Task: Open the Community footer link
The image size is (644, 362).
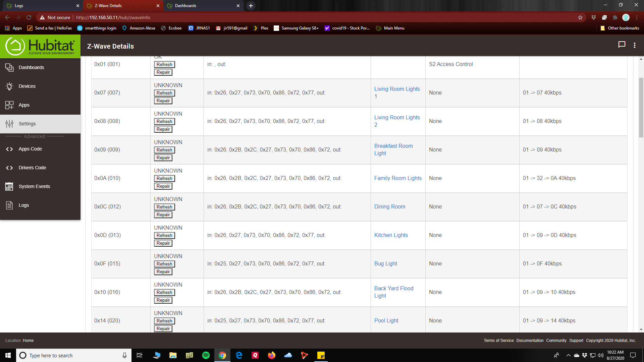Action: [556, 341]
